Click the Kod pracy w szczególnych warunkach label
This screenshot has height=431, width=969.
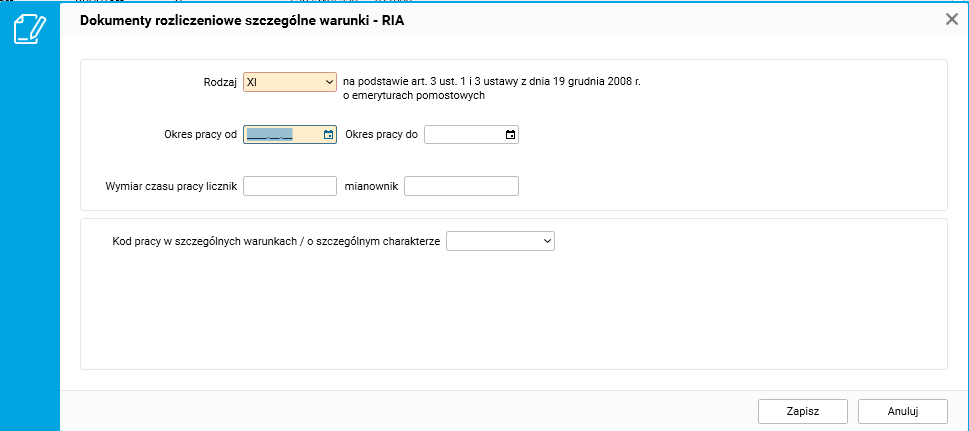(x=277, y=242)
